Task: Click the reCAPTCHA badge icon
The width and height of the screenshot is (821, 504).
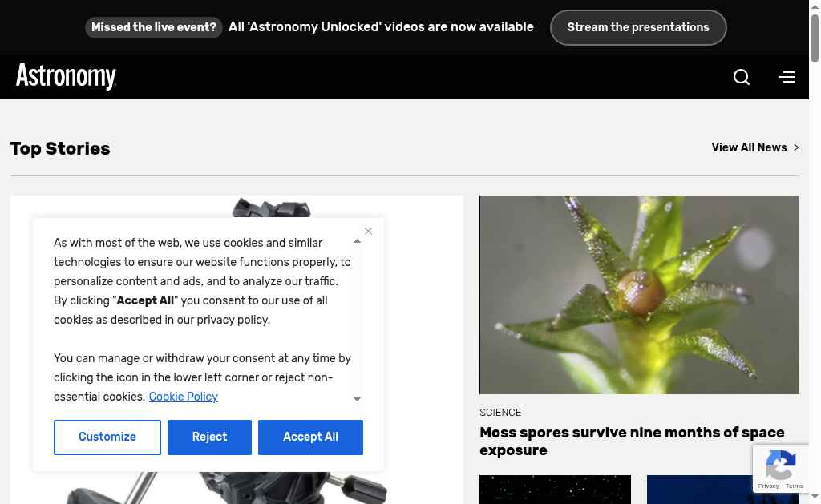Action: click(780, 465)
